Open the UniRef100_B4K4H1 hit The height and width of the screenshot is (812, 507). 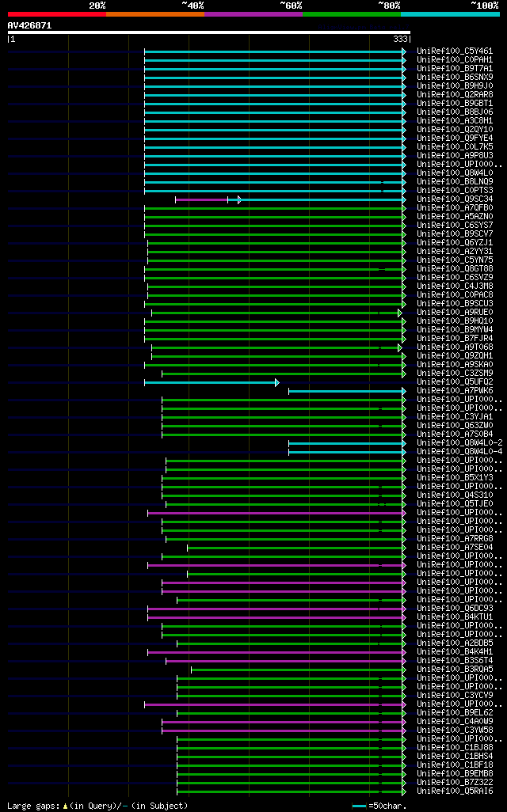click(455, 652)
